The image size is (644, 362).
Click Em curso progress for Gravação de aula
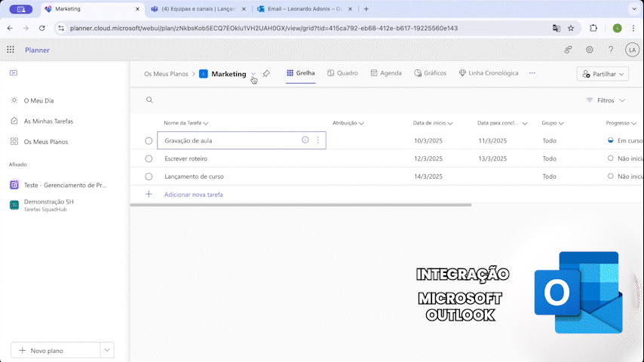point(625,140)
